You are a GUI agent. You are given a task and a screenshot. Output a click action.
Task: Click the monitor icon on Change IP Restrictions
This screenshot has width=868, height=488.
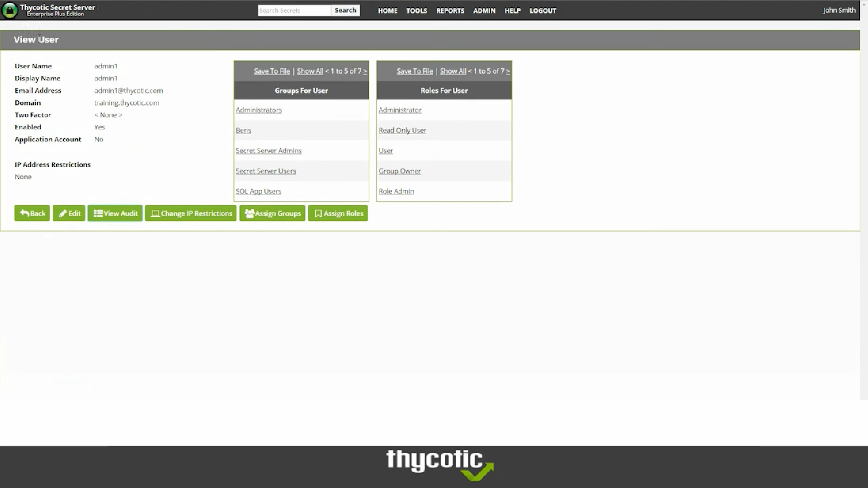[x=156, y=213]
